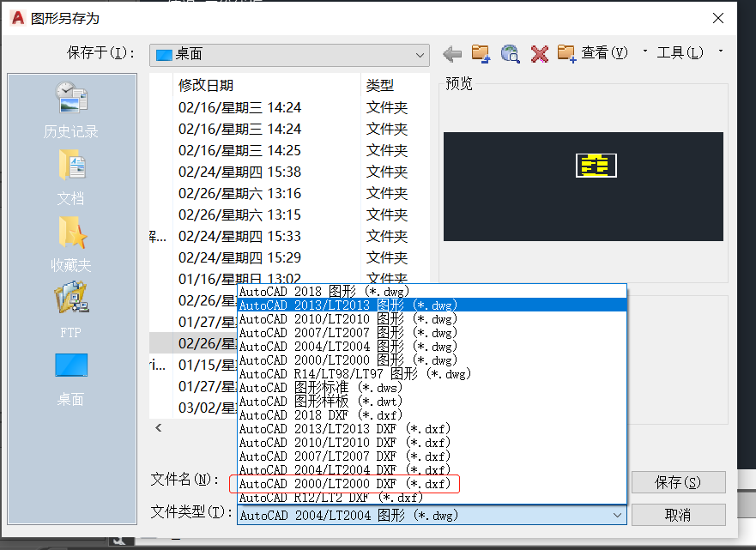
Task: Click the Create New Folder icon
Action: pyautogui.click(x=566, y=53)
